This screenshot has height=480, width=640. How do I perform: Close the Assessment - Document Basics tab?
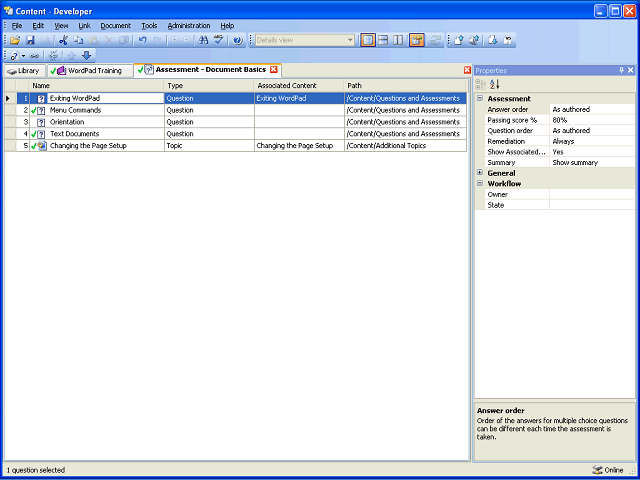pos(273,70)
